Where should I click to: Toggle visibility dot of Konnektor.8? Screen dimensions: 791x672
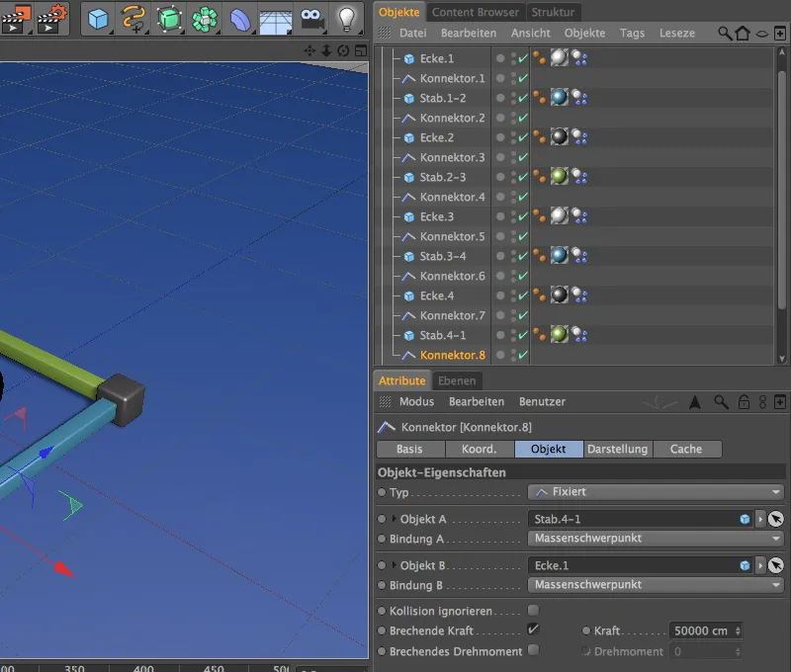tap(500, 355)
